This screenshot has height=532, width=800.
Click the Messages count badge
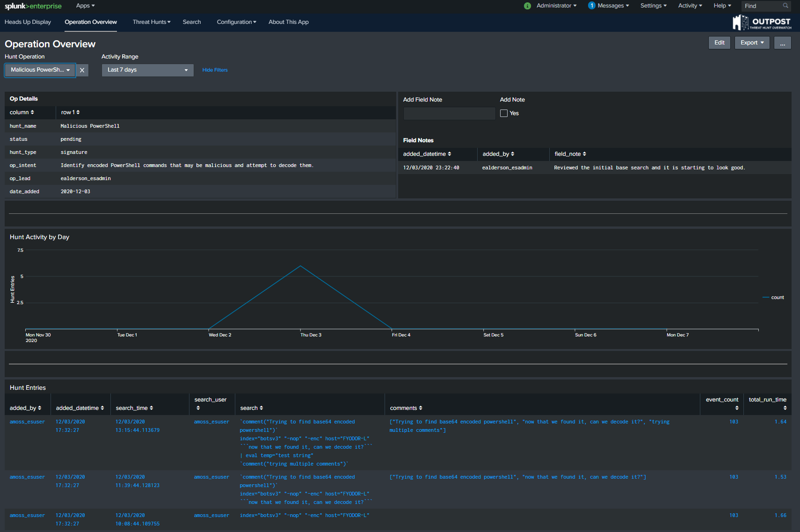click(591, 6)
